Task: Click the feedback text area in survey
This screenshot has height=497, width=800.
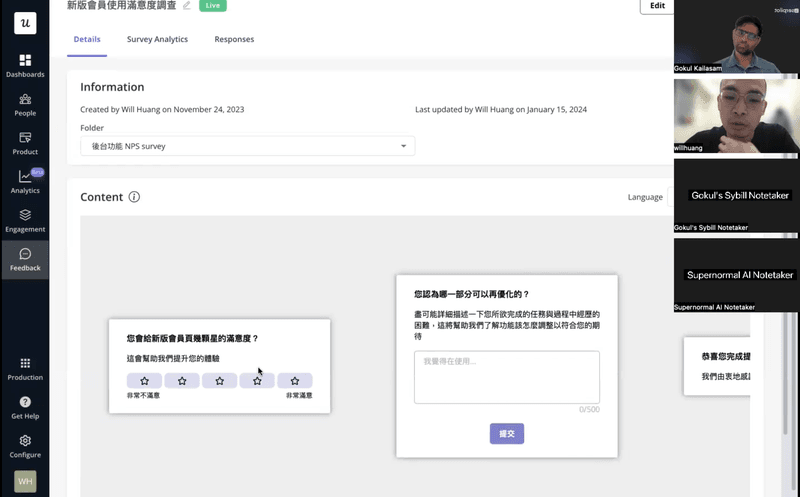Action: point(506,377)
